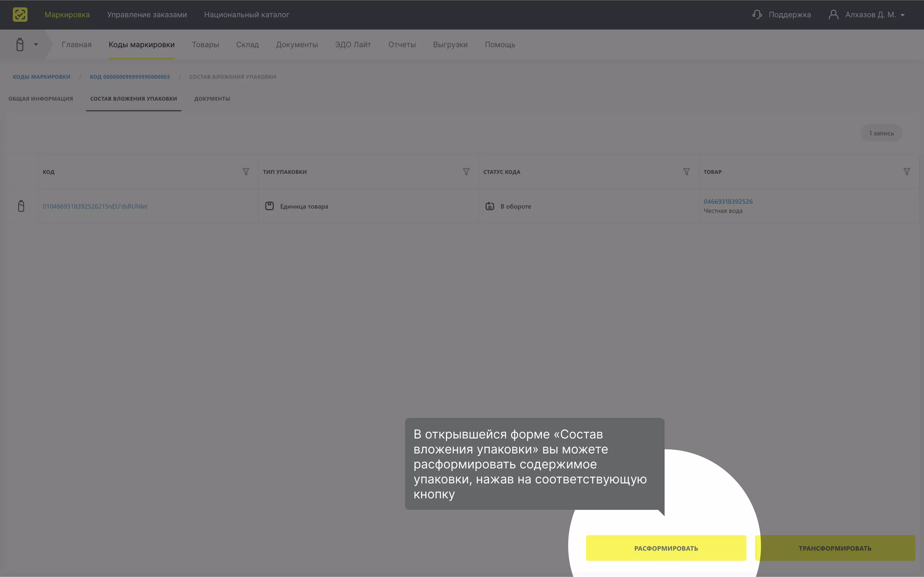This screenshot has width=924, height=577.
Task: Click the Честный знак logo icon
Action: [20, 14]
